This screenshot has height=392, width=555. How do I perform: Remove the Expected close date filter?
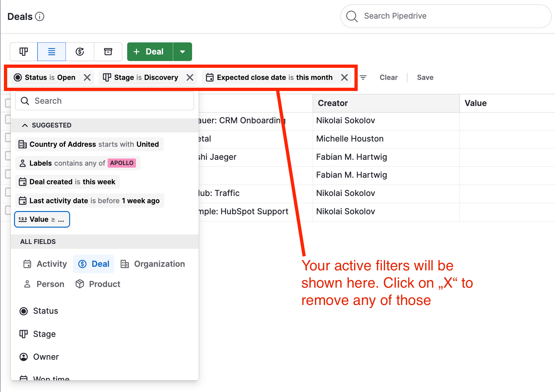coord(344,78)
